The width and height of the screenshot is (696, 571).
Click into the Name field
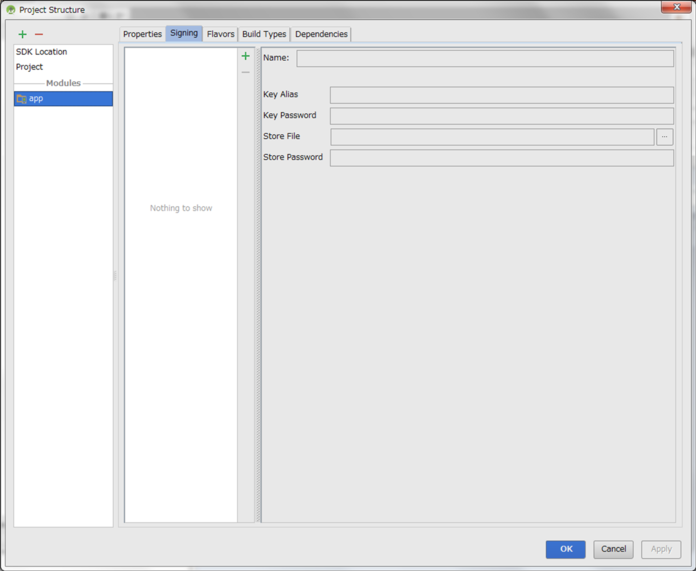[x=485, y=58]
